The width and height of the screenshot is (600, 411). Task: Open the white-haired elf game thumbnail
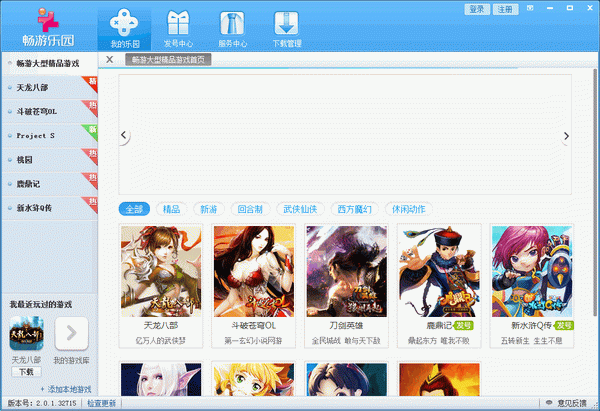click(x=161, y=379)
